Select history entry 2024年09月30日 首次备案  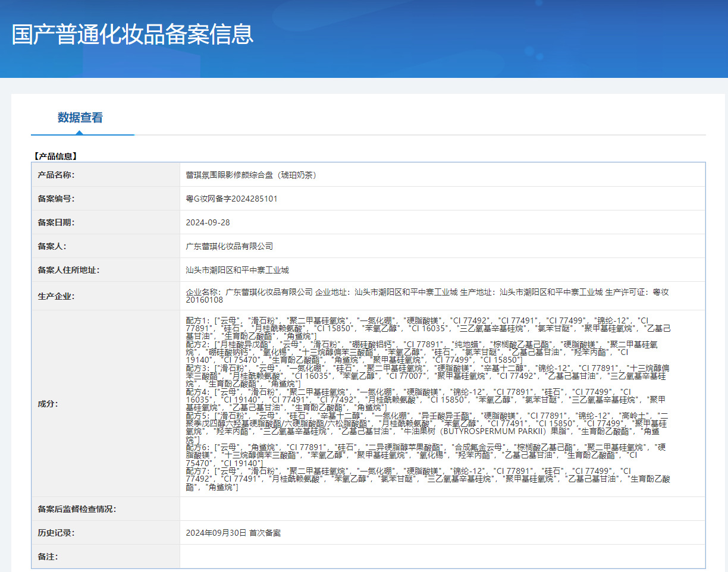(x=233, y=533)
